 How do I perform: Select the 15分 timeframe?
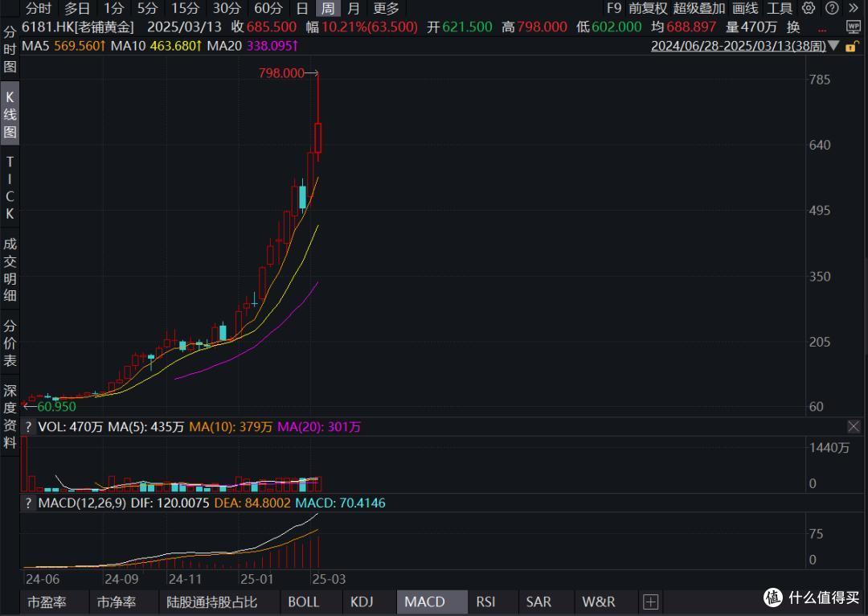pos(184,8)
